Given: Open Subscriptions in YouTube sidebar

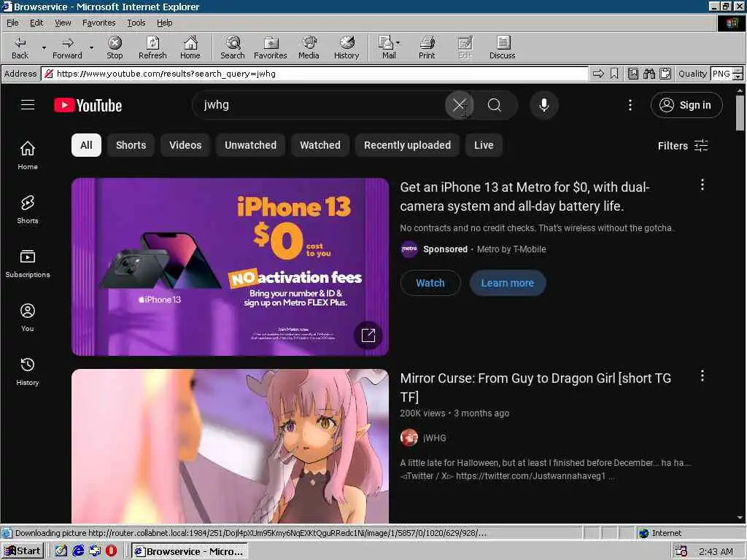Looking at the screenshot, I should click(28, 263).
